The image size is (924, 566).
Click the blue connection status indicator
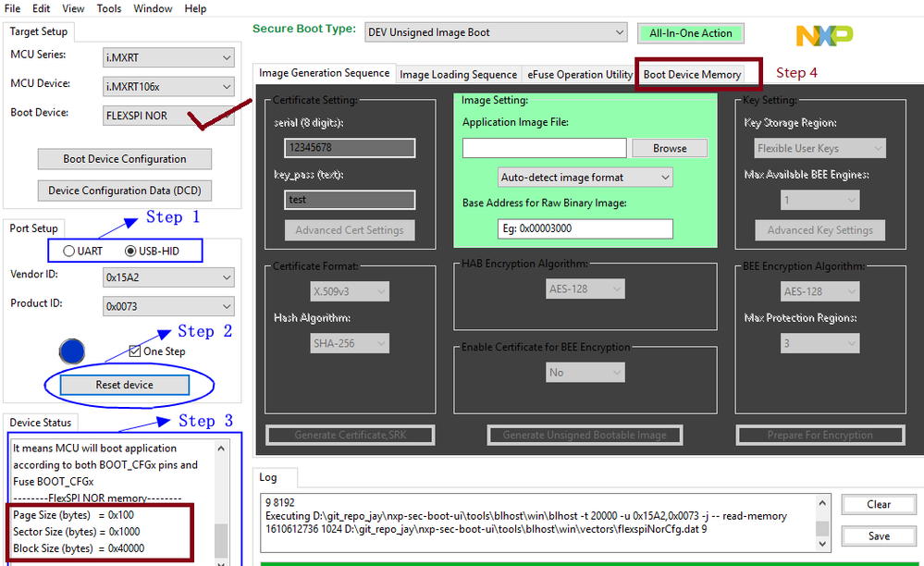click(x=72, y=351)
